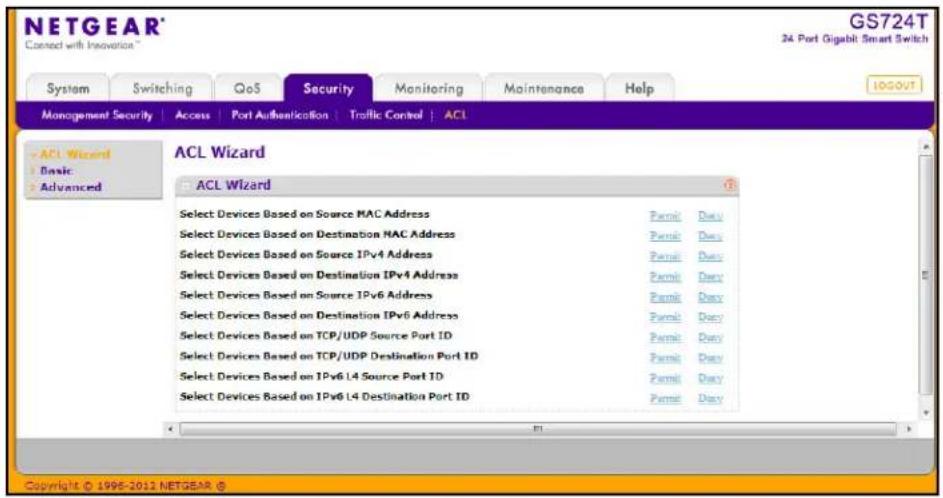Image resolution: width=943 pixels, height=498 pixels.
Task: Open Advanced in the sidebar
Action: pos(70,187)
